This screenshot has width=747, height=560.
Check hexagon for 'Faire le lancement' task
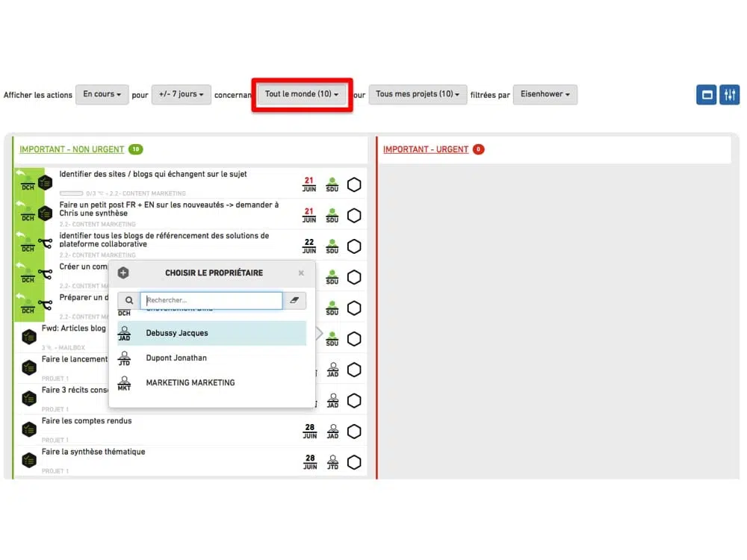[354, 370]
